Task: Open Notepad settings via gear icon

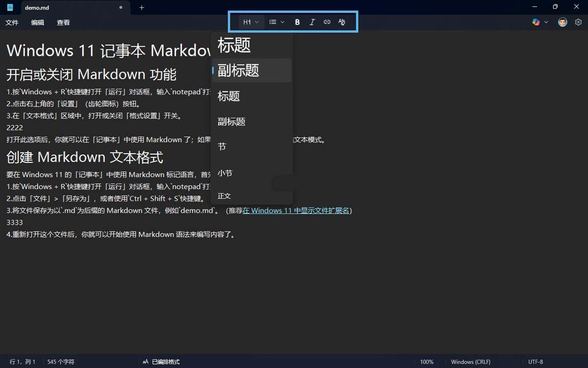Action: click(578, 22)
